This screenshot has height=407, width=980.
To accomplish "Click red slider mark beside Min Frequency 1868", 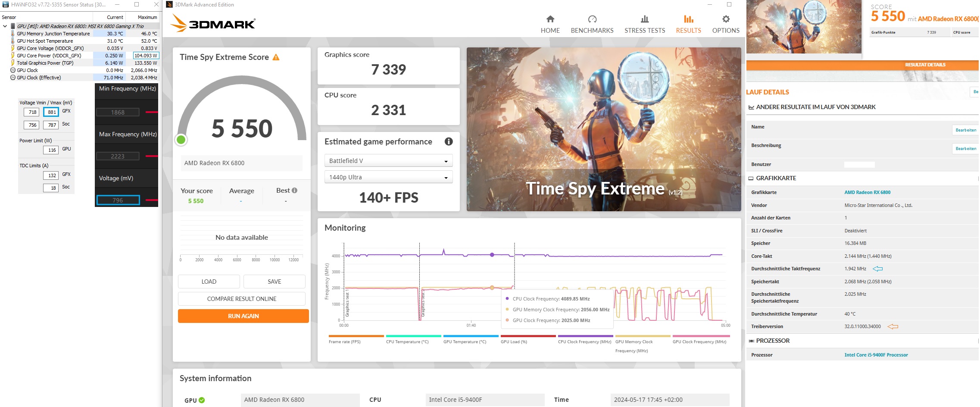I will [x=152, y=112].
